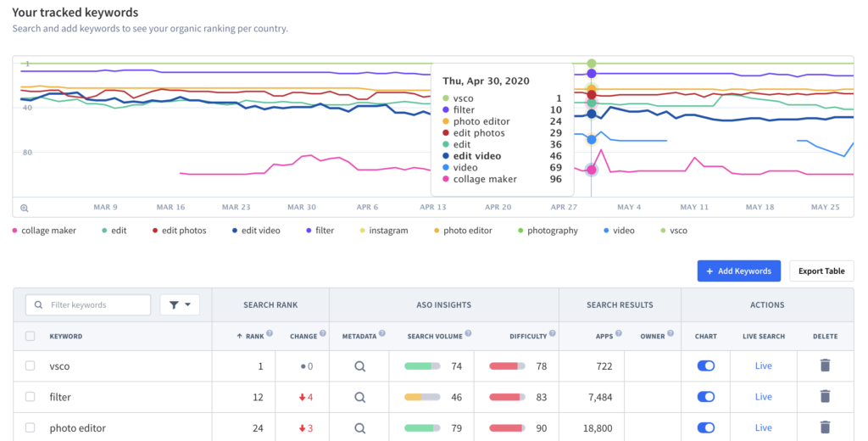
Task: Open Live search link for vsco
Action: [x=764, y=366]
